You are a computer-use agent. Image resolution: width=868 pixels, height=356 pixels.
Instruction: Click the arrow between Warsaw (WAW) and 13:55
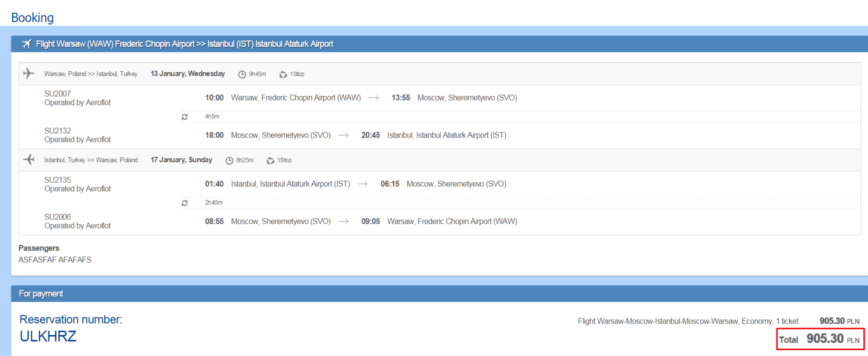click(374, 98)
